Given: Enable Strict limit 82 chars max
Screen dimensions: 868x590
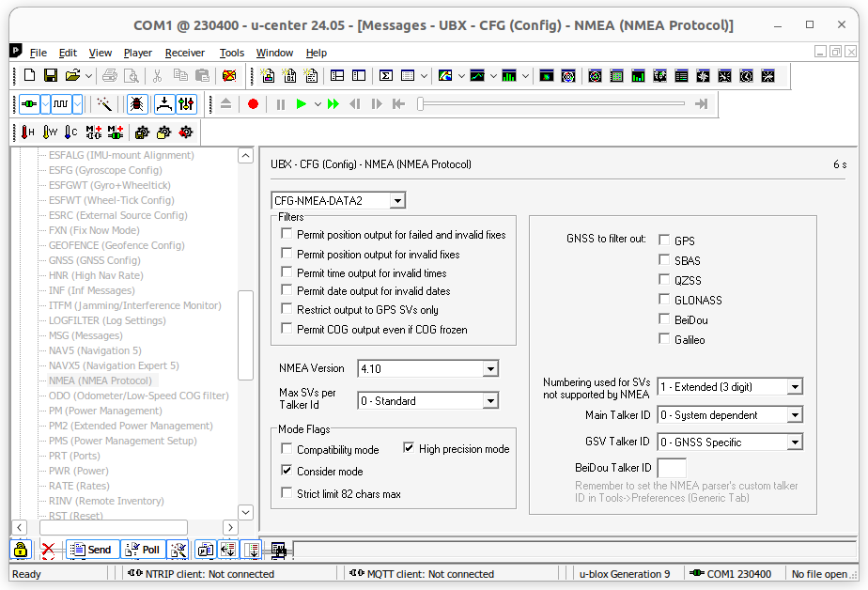Looking at the screenshot, I should coord(287,492).
